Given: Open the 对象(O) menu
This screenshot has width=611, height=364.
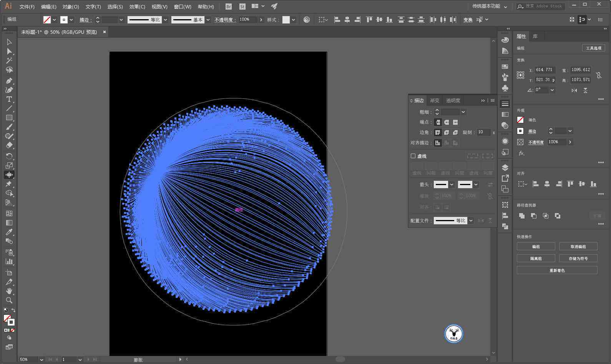Looking at the screenshot, I should click(71, 7).
